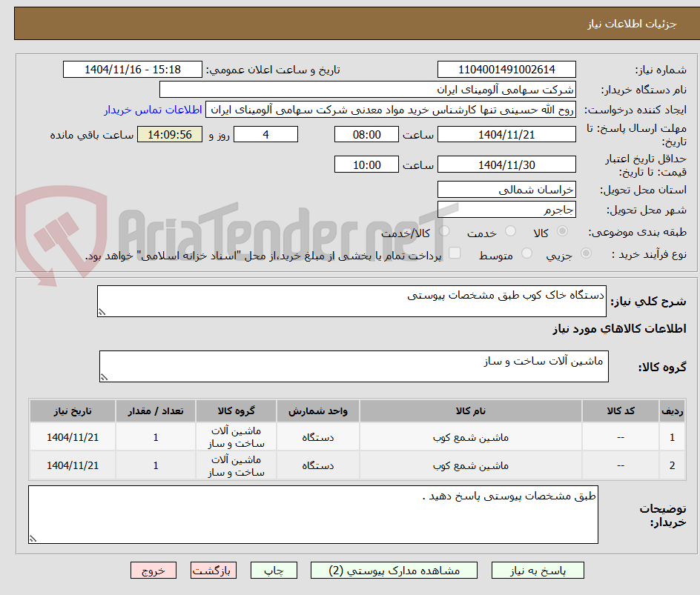Grab resize handle of buyer notes textarea
This screenshot has width=700, height=595.
coord(33,539)
